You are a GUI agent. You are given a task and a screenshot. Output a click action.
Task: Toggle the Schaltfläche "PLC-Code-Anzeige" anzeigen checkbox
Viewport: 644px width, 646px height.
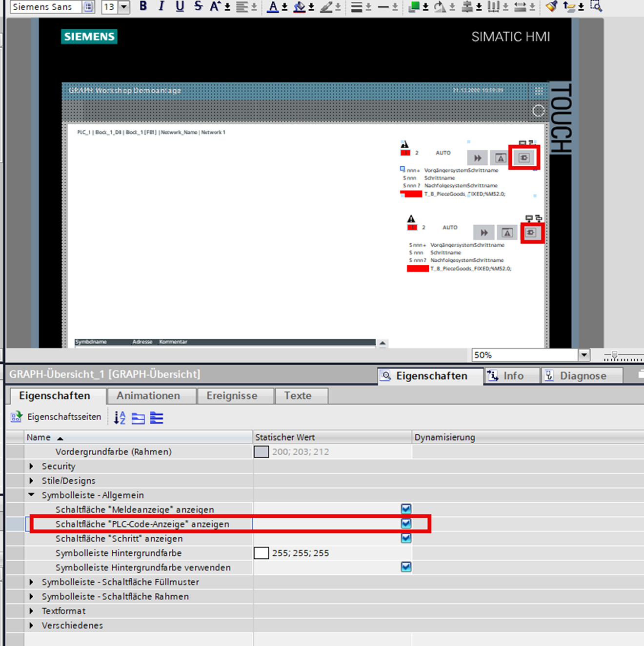(406, 524)
